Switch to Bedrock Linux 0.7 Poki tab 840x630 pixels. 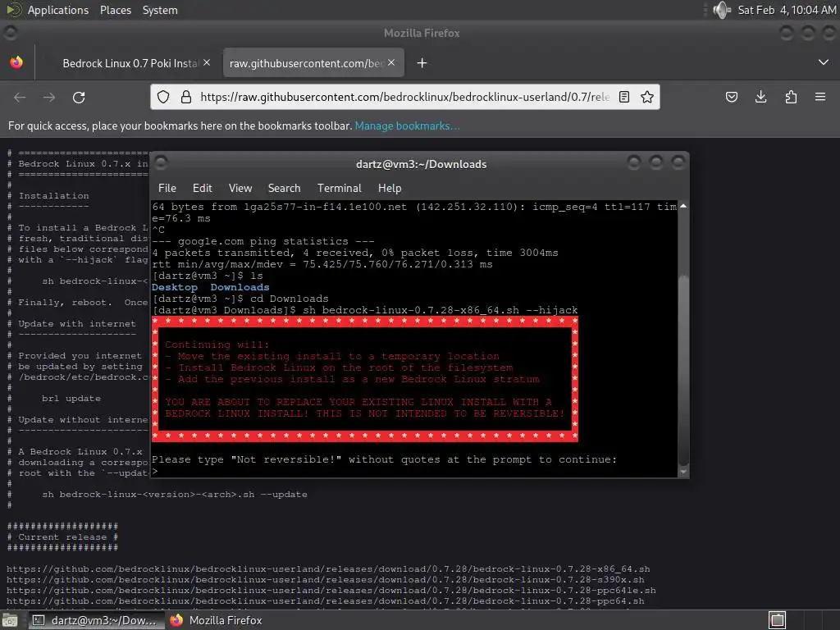130,63
